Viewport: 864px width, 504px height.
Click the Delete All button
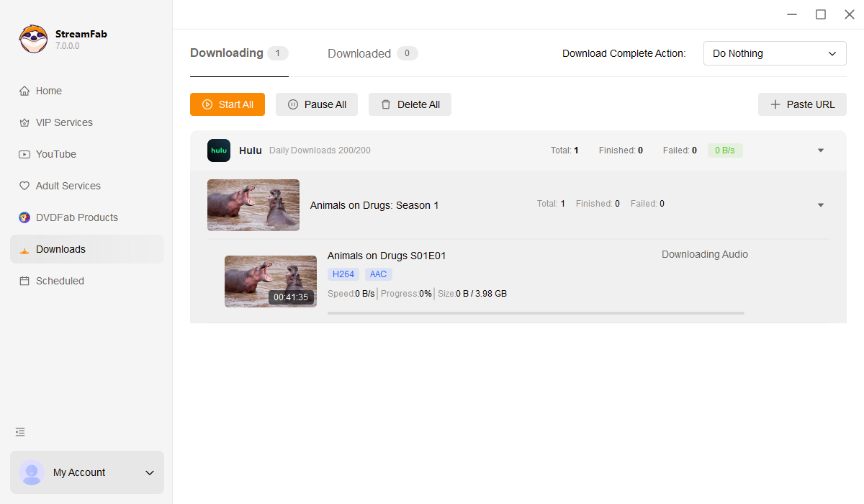(410, 104)
